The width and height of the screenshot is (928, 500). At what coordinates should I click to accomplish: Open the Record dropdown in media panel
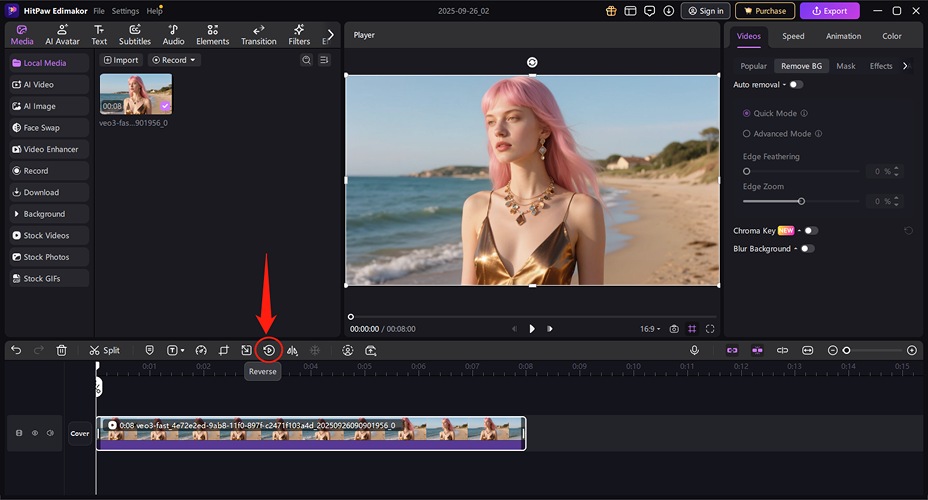174,60
